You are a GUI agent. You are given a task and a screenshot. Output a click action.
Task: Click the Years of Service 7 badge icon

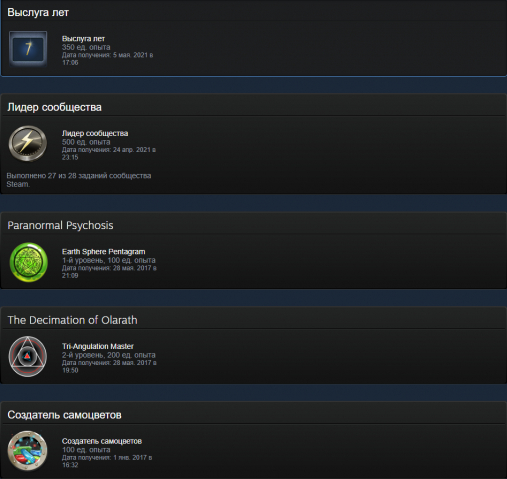coord(28,49)
